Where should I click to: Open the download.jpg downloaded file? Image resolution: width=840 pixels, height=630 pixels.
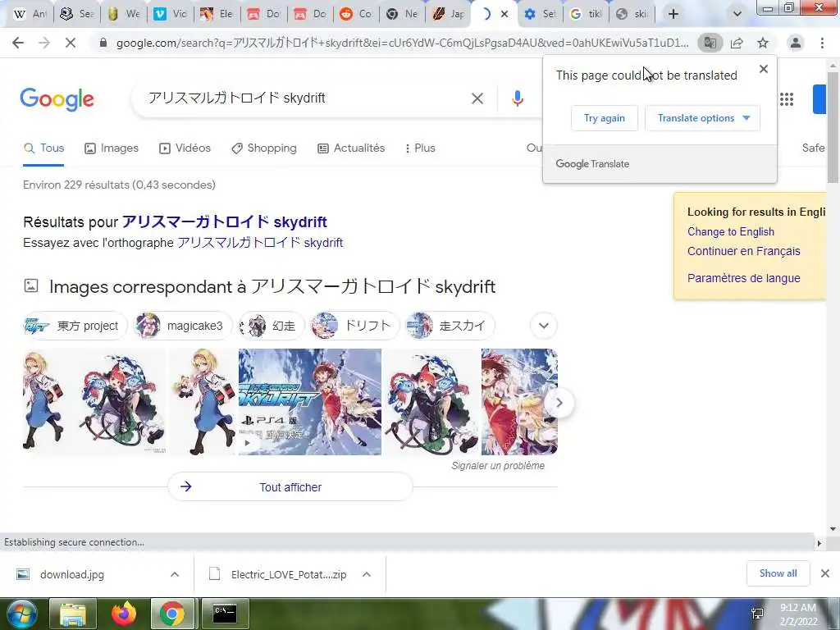[x=72, y=574]
